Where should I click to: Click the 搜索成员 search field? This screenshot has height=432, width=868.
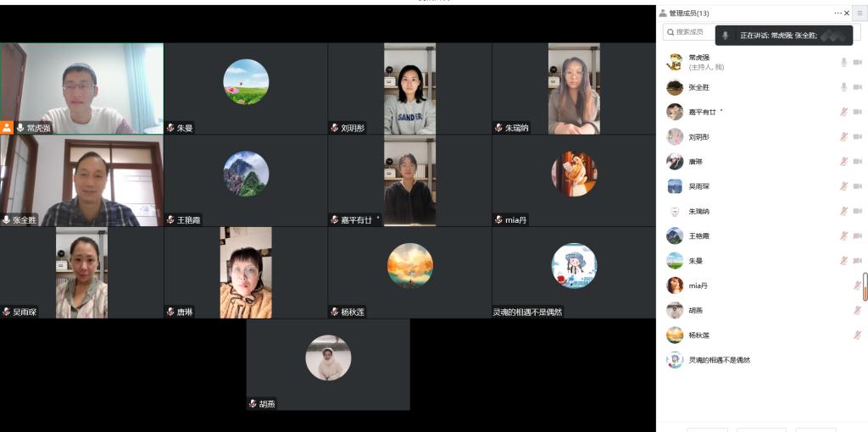[x=690, y=32]
